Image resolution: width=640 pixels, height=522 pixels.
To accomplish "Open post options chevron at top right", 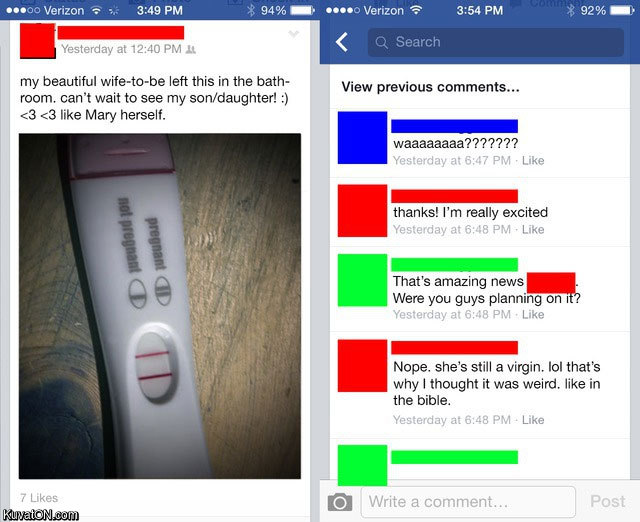I will [293, 34].
